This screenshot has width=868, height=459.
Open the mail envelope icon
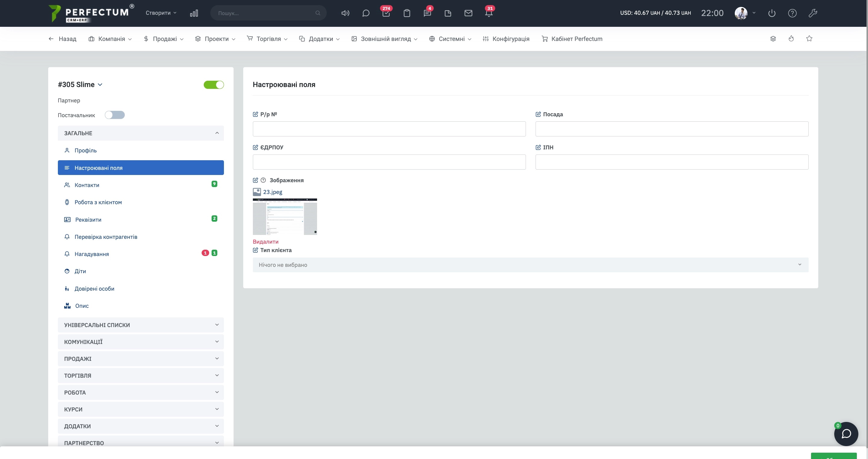point(468,13)
